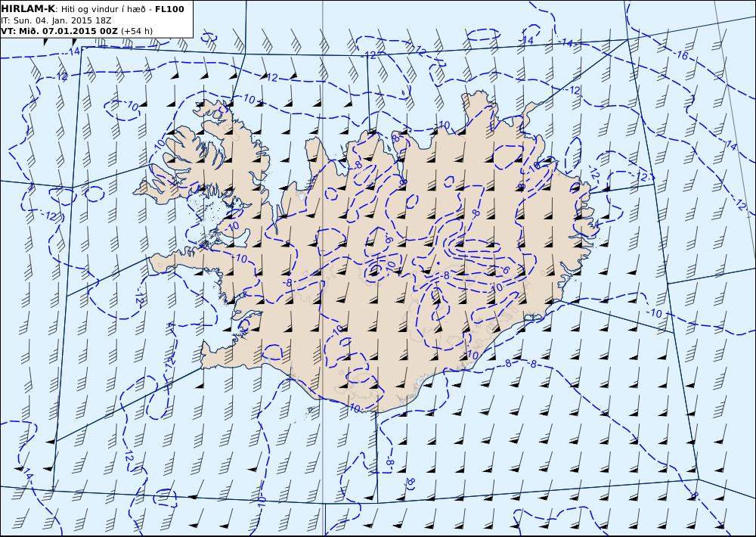This screenshot has width=756, height=537.
Task: Select the 'IT: Sun. 04. Jan. 2015 18Z' line
Action: 56,20
